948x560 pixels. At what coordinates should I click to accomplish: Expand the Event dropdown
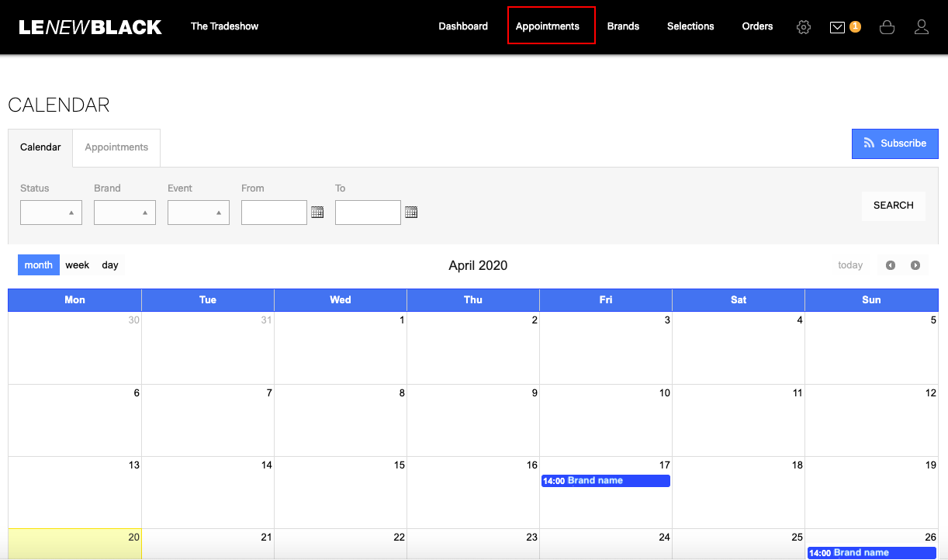point(199,213)
